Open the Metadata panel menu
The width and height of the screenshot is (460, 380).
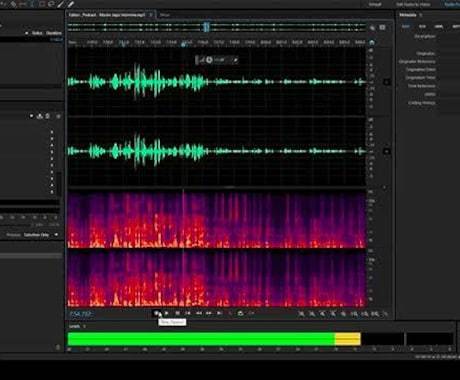421,15
